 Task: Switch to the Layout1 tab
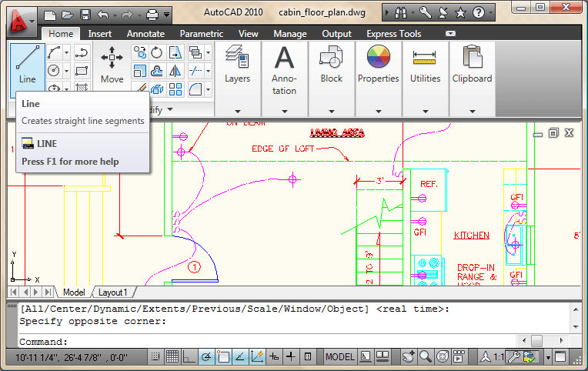pyautogui.click(x=113, y=292)
